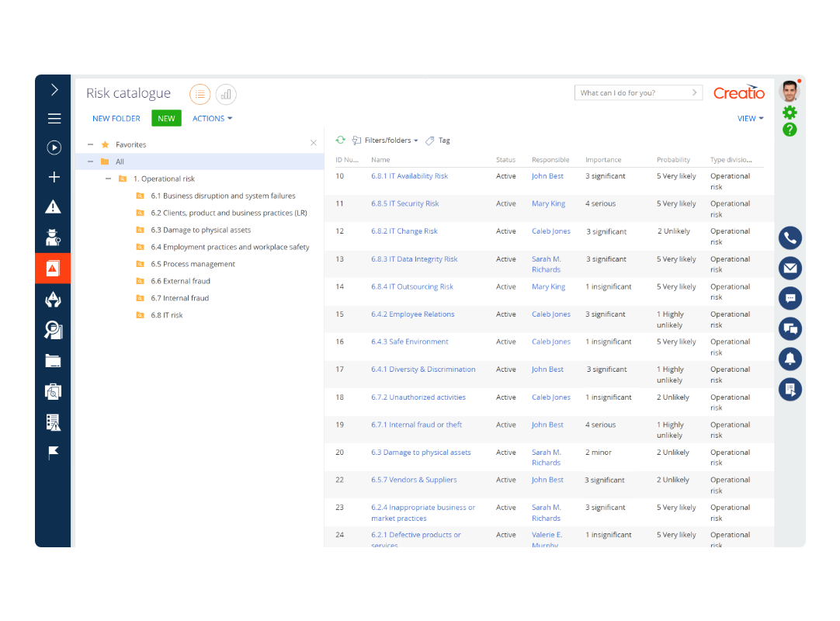Image resolution: width=840 pixels, height=621 pixels.
Task: Click the green New button
Action: click(166, 119)
